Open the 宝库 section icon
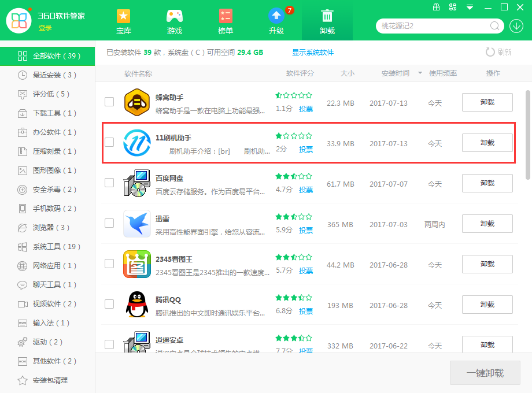 [123, 21]
